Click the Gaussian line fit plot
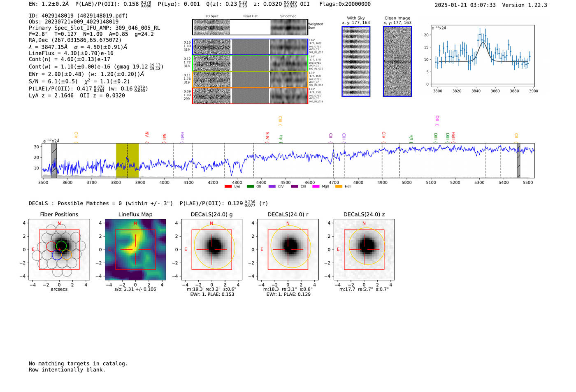576x392 pixels. [x=483, y=56]
